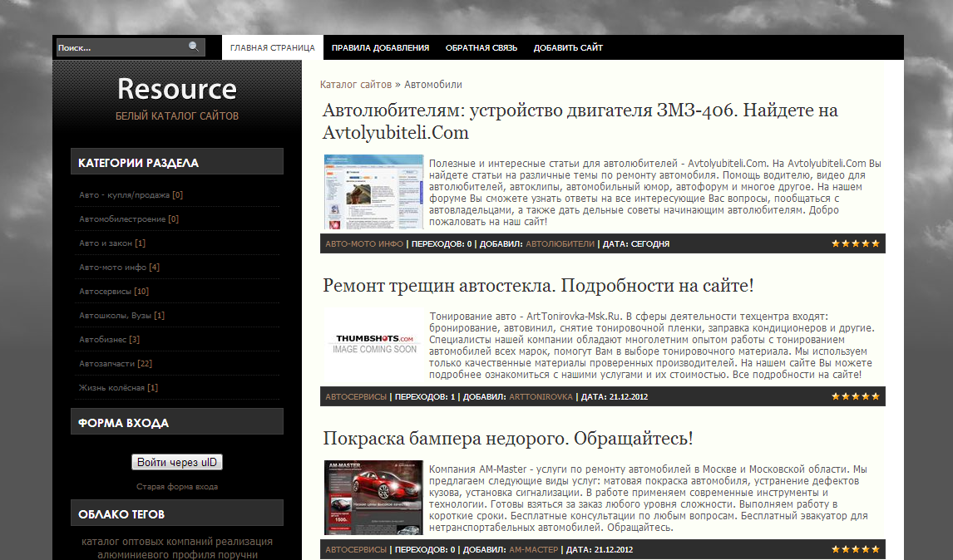Open the Ремонт трещин автостекла listing title
Image resolution: width=953 pixels, height=560 pixels.
538,286
